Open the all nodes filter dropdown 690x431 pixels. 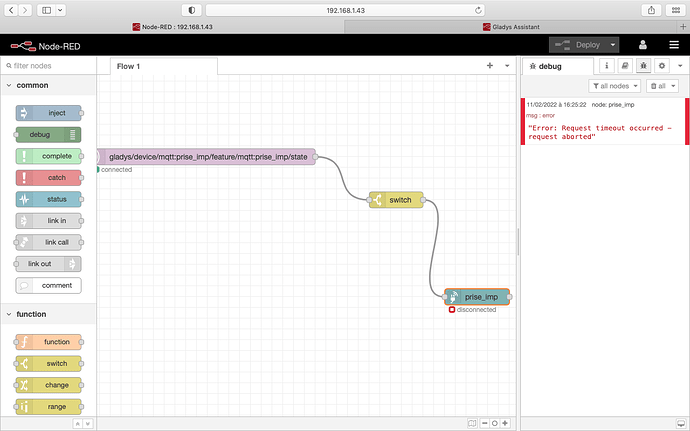[615, 86]
